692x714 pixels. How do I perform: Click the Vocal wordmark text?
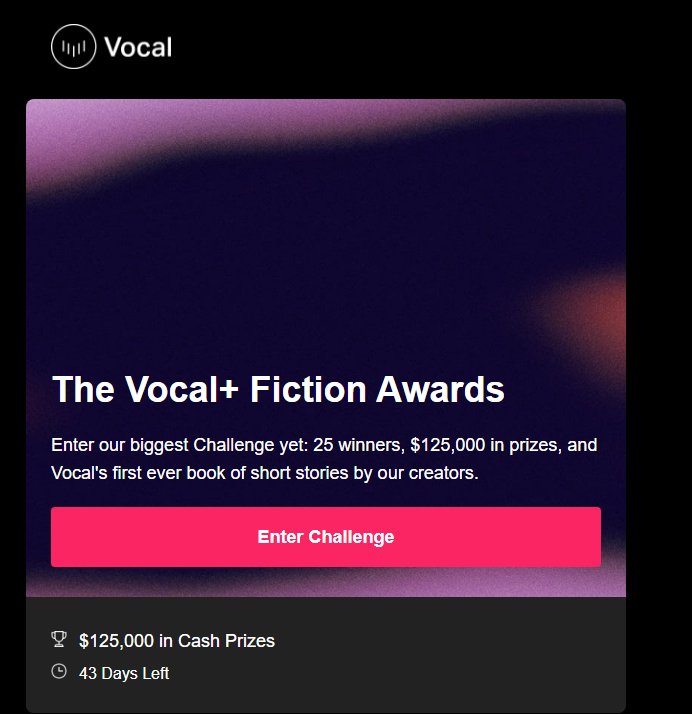138,47
